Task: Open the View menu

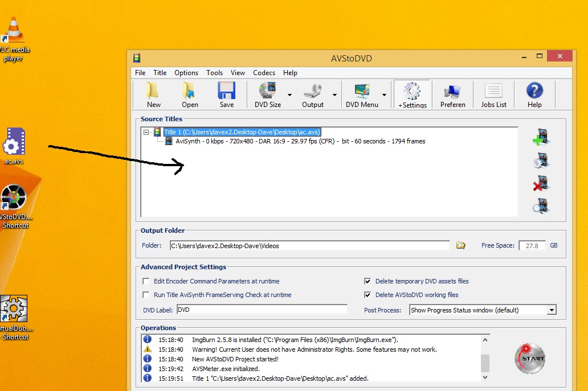Action: tap(238, 73)
